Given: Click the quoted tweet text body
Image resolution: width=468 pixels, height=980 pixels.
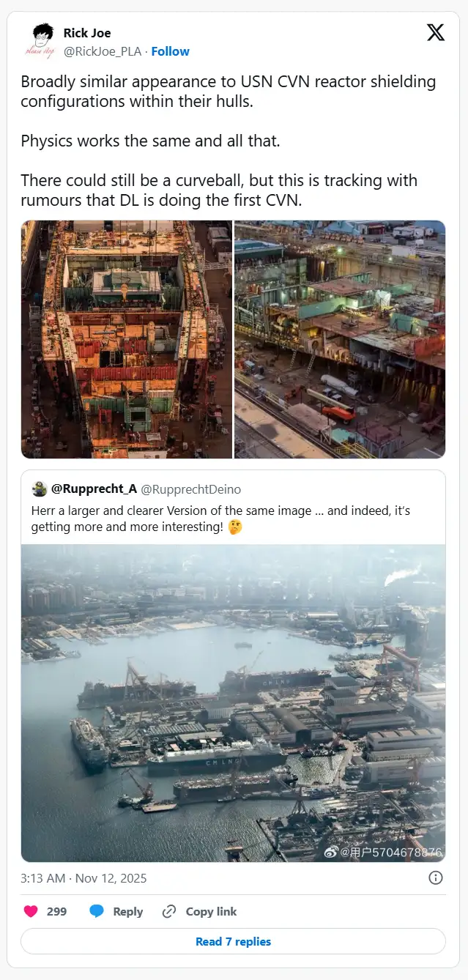Looking at the screenshot, I should [x=220, y=518].
